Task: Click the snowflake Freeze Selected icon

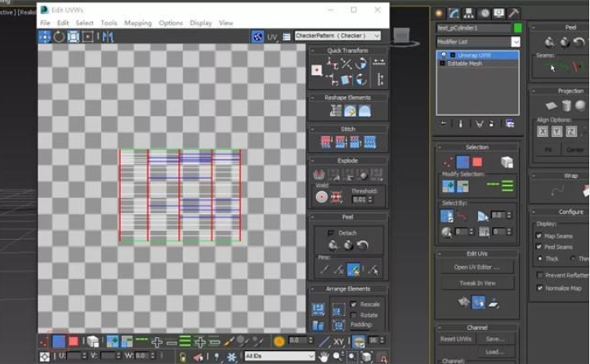Action: [231, 357]
